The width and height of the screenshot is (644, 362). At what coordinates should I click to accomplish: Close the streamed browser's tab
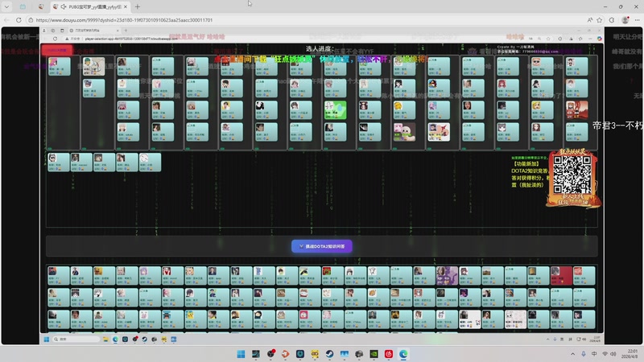tap(118, 31)
